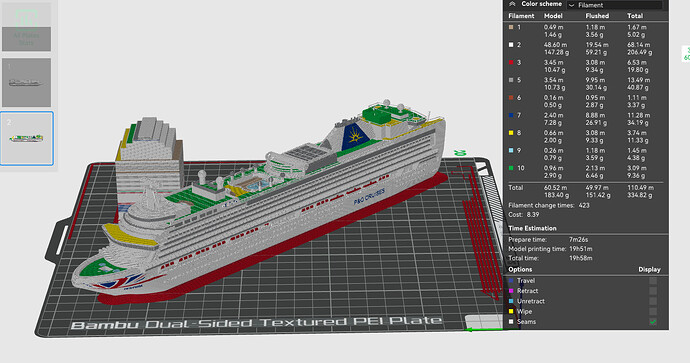Turn on the Retract display checkbox
Image resolution: width=690 pixels, height=363 pixels.
click(x=653, y=291)
